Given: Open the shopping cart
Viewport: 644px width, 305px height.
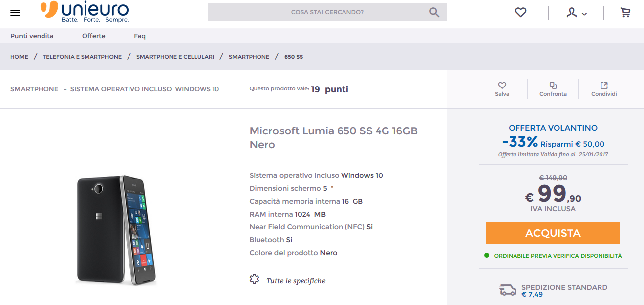Looking at the screenshot, I should click(x=626, y=13).
